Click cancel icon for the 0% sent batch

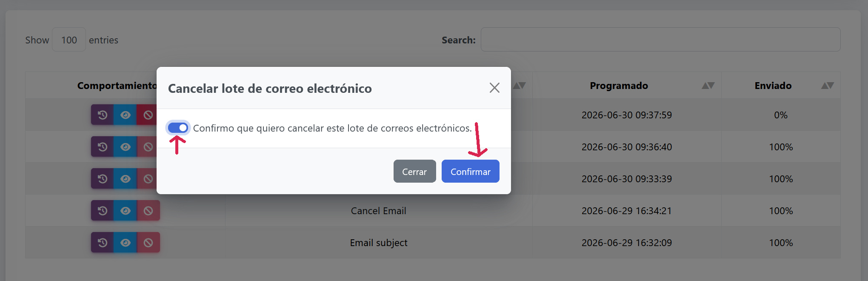(x=148, y=115)
